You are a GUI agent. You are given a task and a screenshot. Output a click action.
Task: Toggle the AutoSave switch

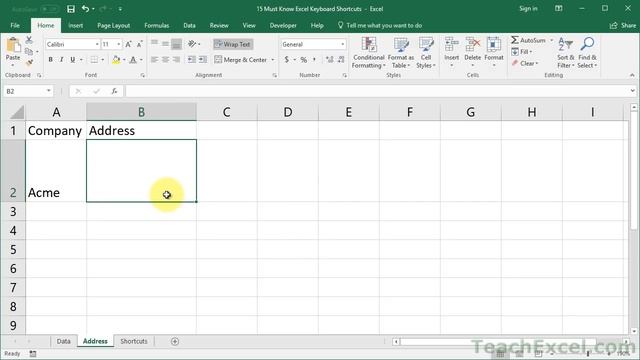coord(49,9)
